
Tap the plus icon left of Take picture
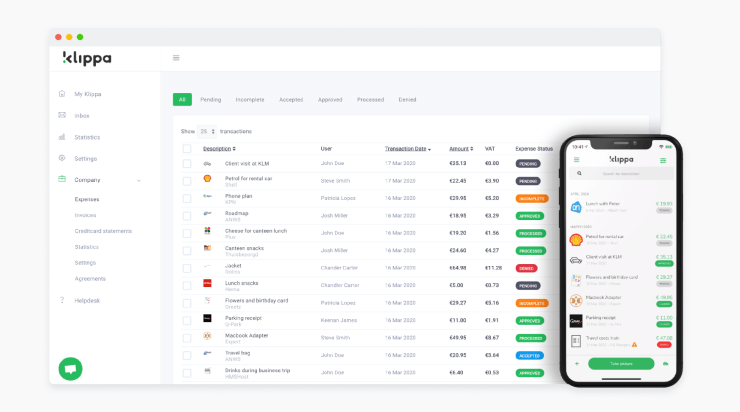577,364
